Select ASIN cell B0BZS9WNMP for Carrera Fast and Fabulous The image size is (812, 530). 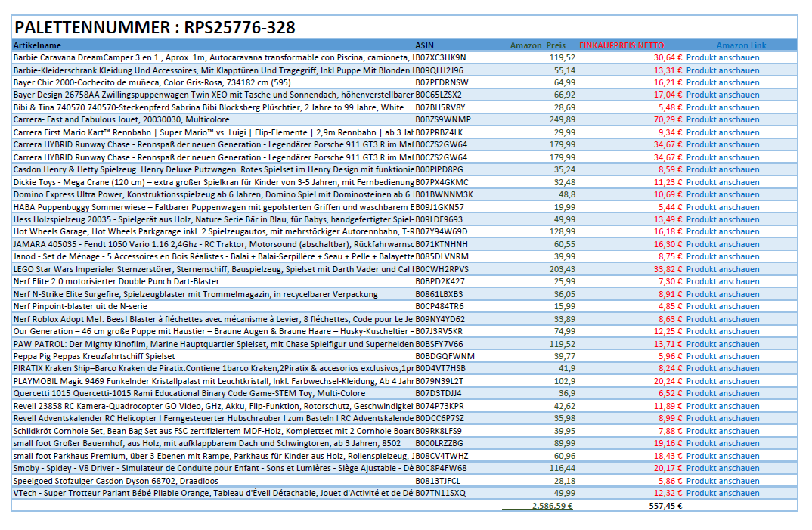(442, 119)
